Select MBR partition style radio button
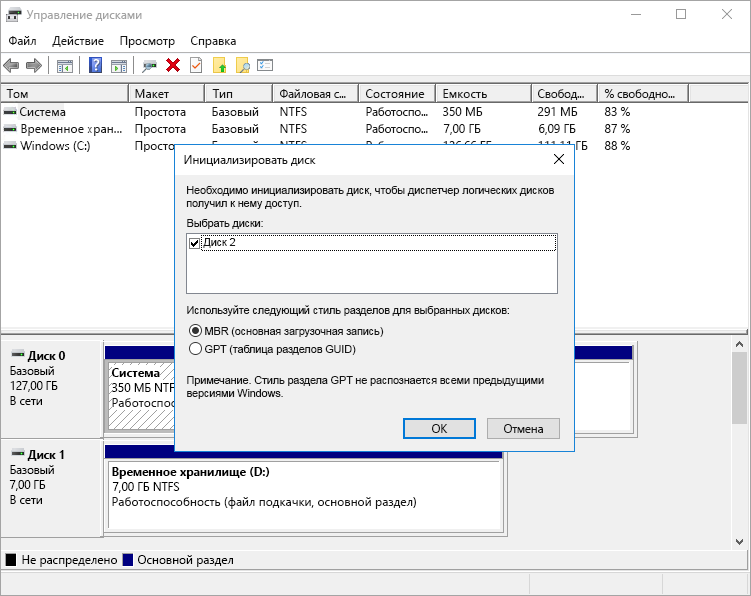Screen dimensions: 751x596 click(x=195, y=331)
